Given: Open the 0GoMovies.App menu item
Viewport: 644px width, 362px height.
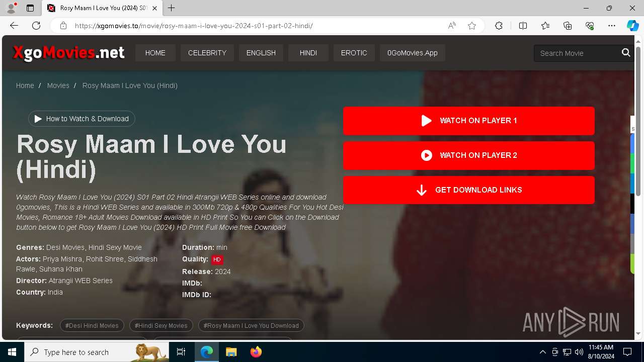Looking at the screenshot, I should pos(413,53).
